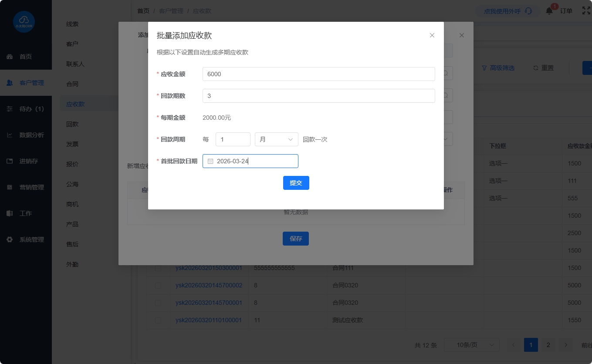Image resolution: width=592 pixels, height=364 pixels.
Task: Open the 月 period unit dropdown
Action: (x=276, y=139)
